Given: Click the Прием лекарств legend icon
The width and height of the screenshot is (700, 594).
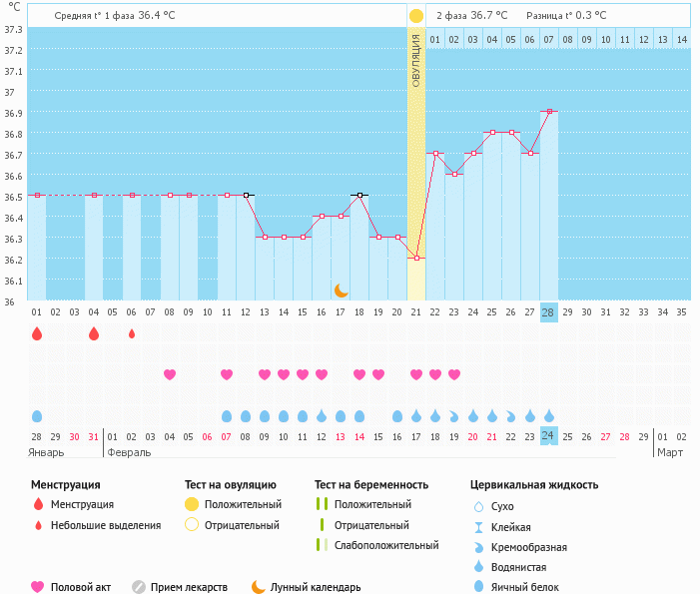Looking at the screenshot, I should [139, 587].
